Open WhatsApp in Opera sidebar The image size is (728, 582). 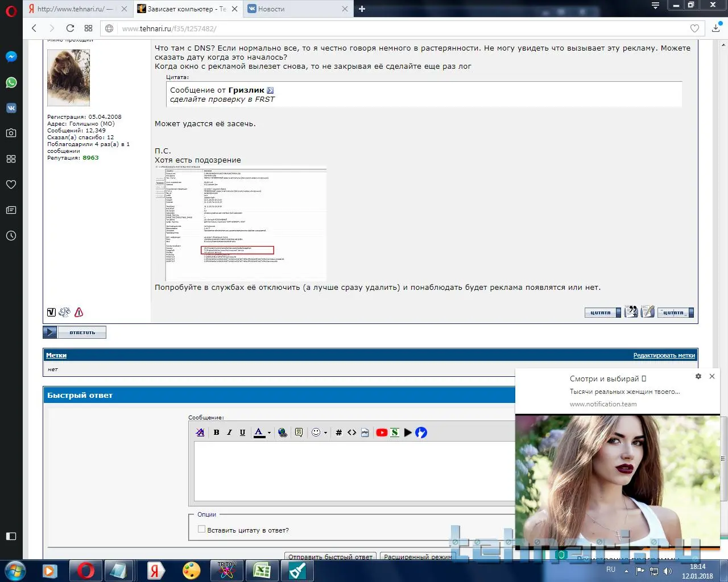tap(11, 82)
